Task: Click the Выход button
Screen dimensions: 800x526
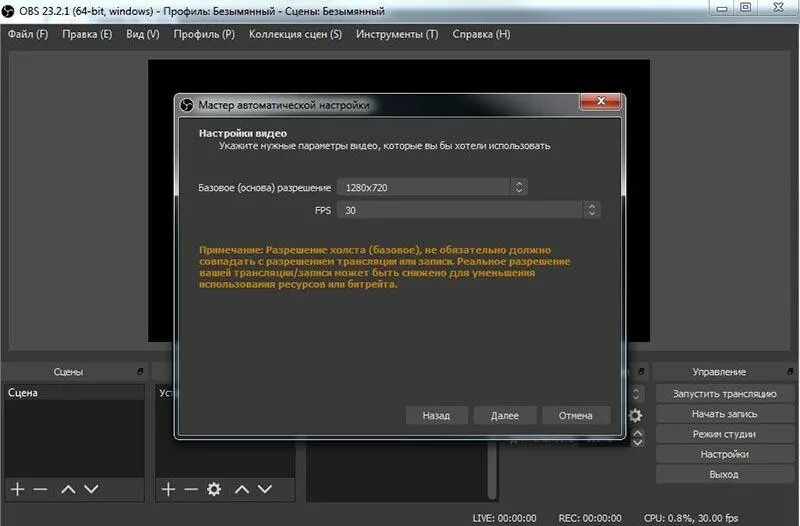Action: (x=724, y=474)
